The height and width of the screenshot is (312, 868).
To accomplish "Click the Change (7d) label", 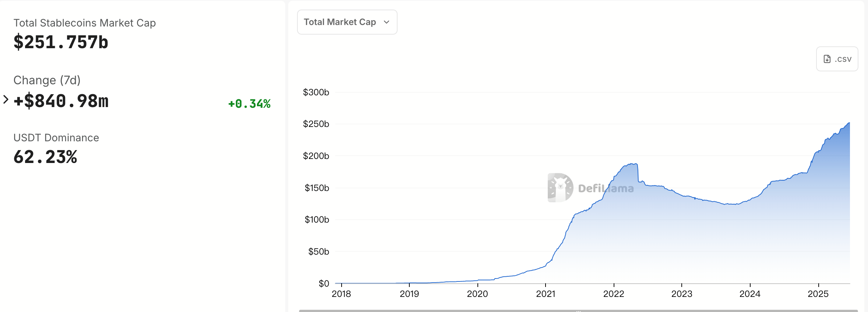I will point(47,80).
